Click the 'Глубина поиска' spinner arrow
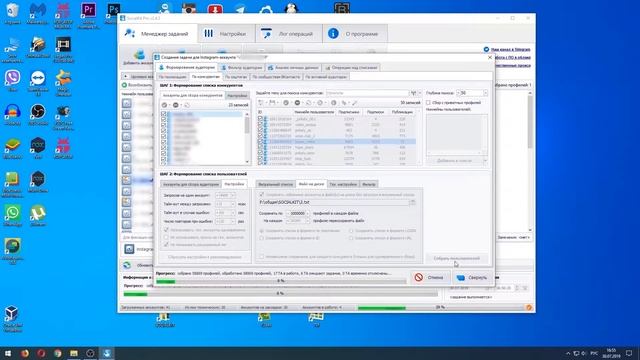 [485, 93]
